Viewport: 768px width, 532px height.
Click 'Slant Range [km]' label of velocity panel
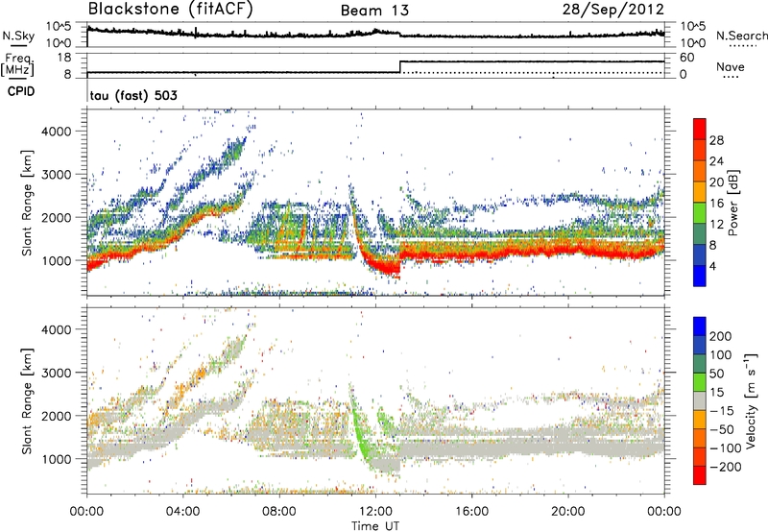pyautogui.click(x=27, y=400)
